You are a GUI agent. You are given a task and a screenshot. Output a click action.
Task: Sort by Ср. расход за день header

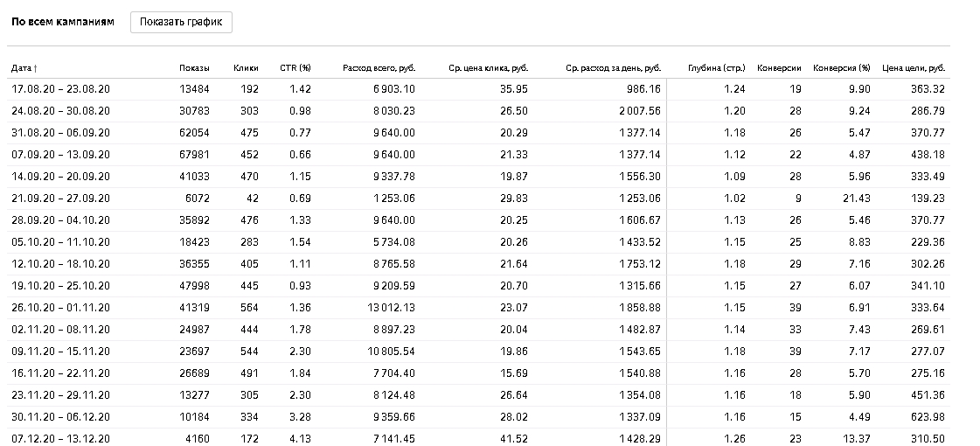click(613, 67)
